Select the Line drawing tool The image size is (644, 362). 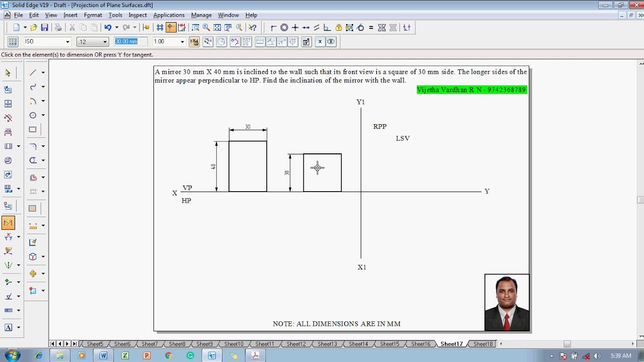point(33,72)
